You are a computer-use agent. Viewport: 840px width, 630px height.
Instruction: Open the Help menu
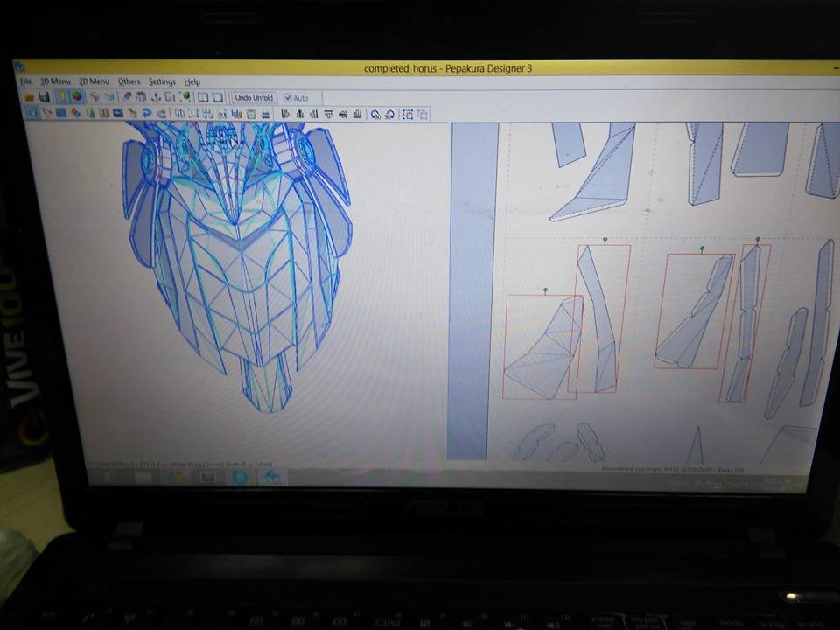(192, 82)
